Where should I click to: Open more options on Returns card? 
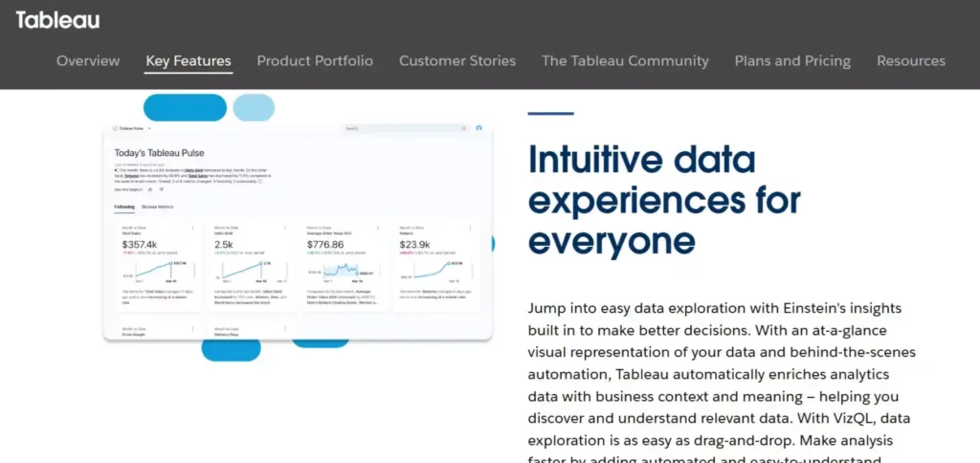click(470, 228)
